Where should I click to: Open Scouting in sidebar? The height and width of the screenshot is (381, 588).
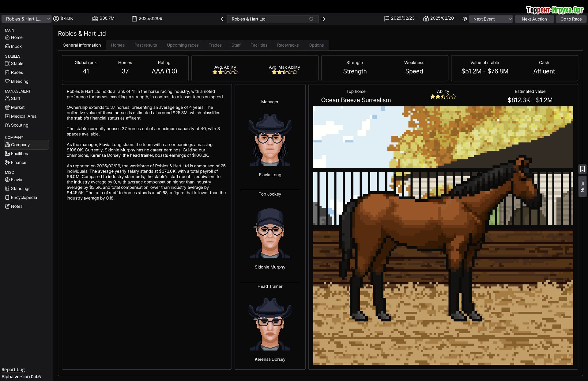tap(20, 125)
